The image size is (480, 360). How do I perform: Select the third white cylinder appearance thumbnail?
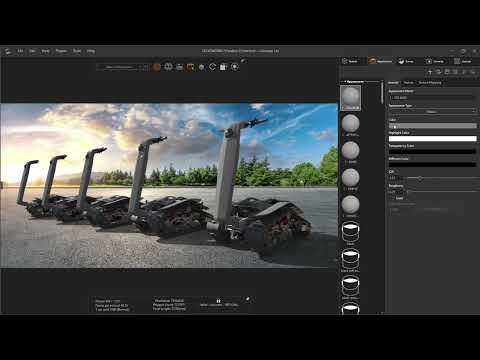pos(350,287)
